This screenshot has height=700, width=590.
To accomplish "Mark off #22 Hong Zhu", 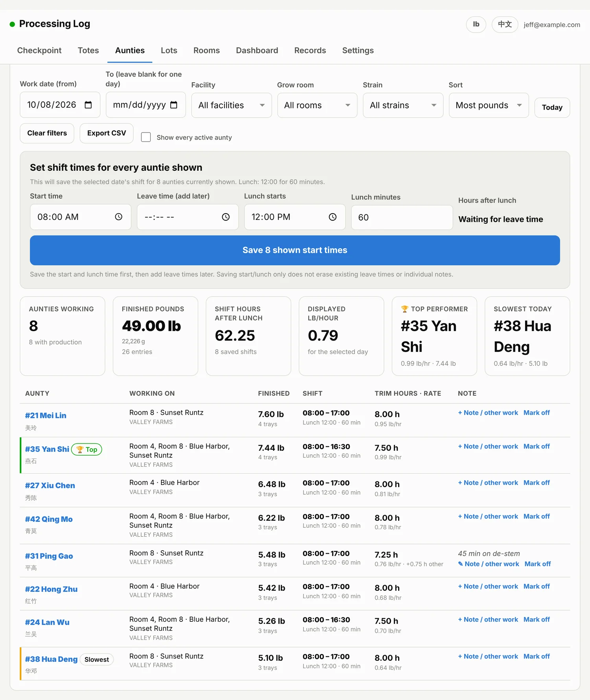I will click(x=537, y=586).
